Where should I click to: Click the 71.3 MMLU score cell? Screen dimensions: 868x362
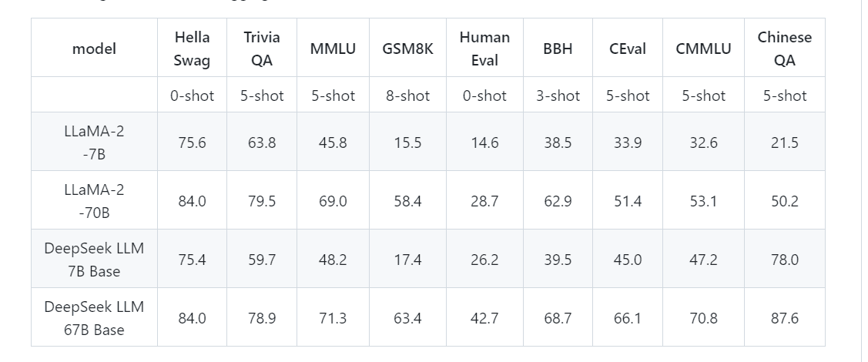(333, 318)
